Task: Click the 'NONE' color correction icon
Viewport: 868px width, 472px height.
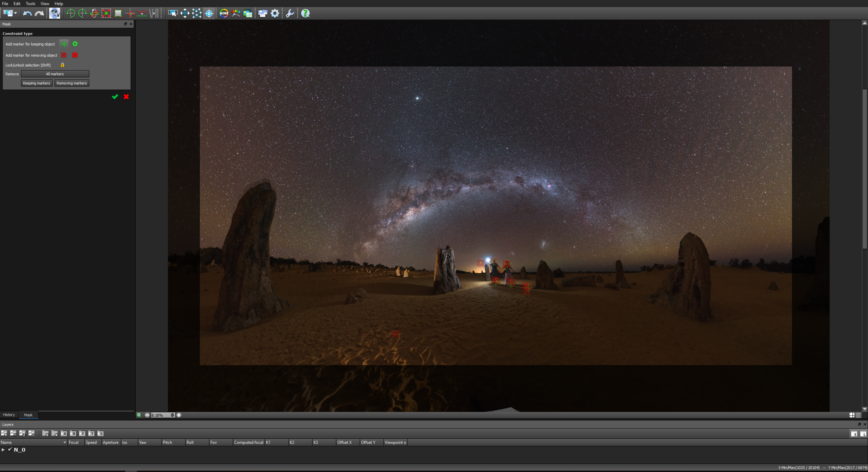Action: (x=224, y=14)
